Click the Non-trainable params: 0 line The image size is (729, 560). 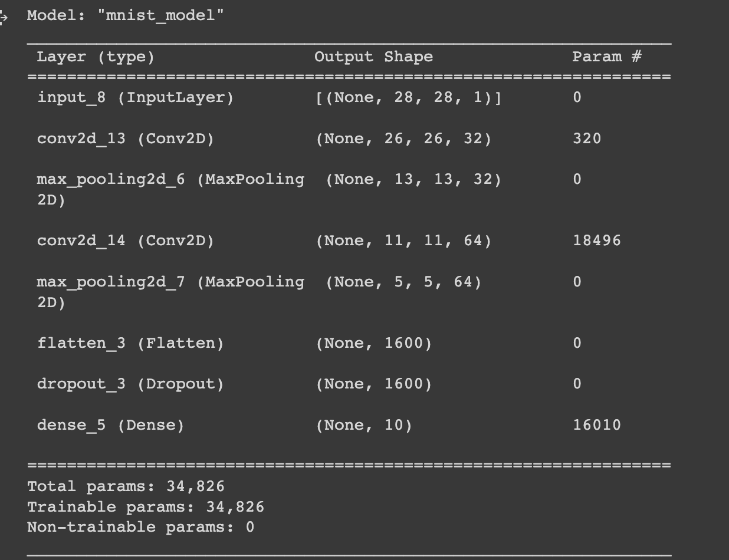pyautogui.click(x=141, y=527)
